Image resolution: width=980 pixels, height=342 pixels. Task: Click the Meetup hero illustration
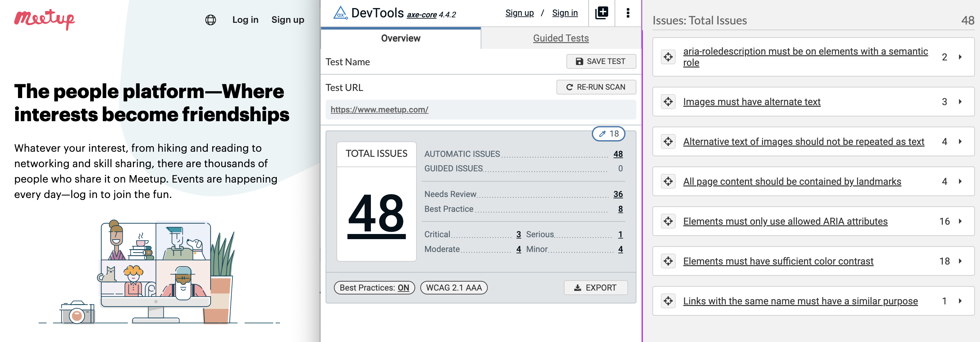click(159, 272)
